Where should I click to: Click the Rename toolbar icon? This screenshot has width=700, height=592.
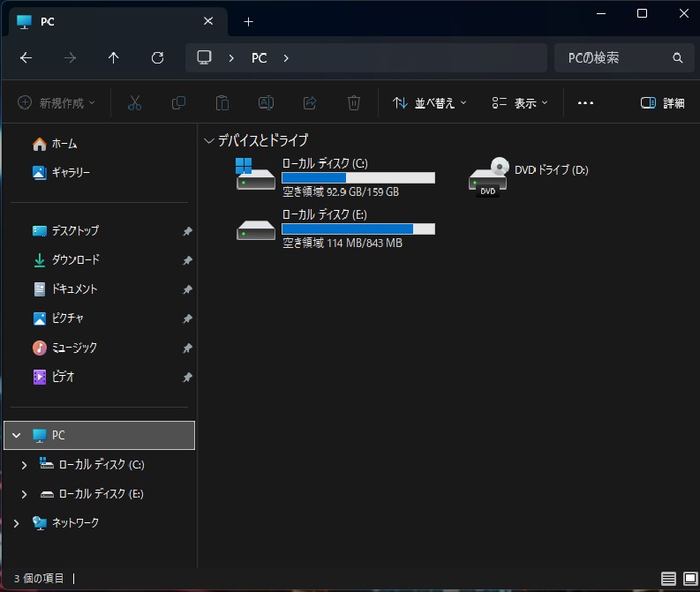[x=266, y=103]
